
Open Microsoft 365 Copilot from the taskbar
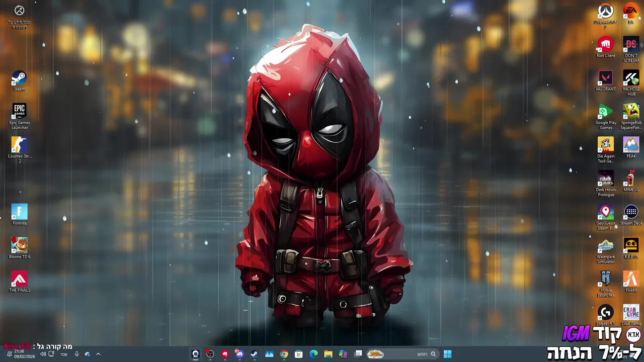tap(343, 354)
